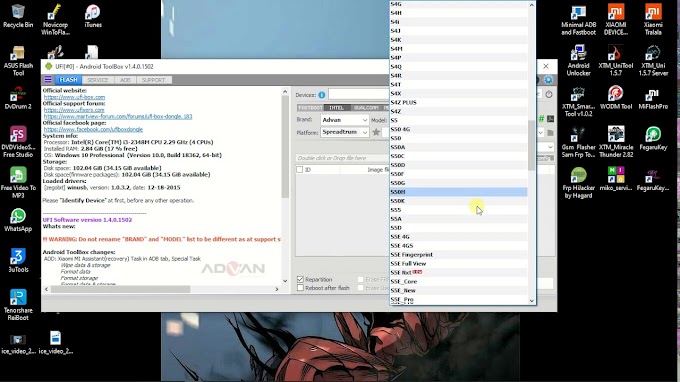Open Gsm Flasher Sam Frp Tool icon
Image resolution: width=680 pixels, height=382 pixels.
(x=579, y=142)
